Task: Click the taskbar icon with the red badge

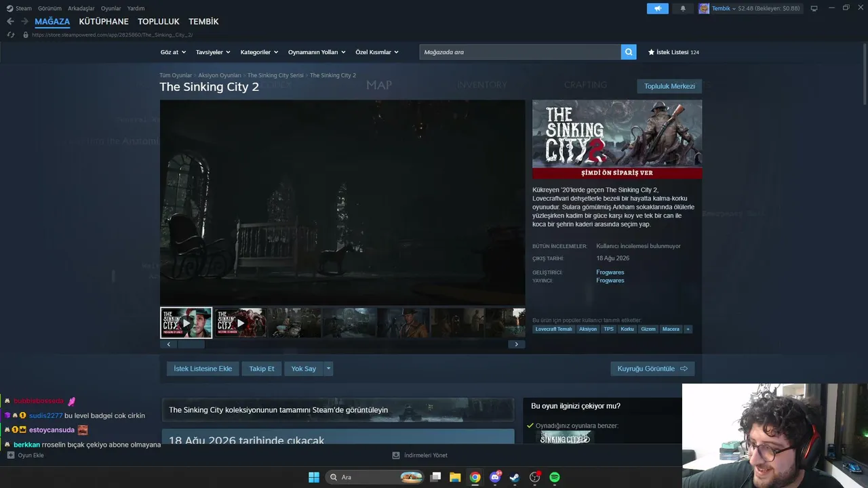Action: pyautogui.click(x=535, y=477)
